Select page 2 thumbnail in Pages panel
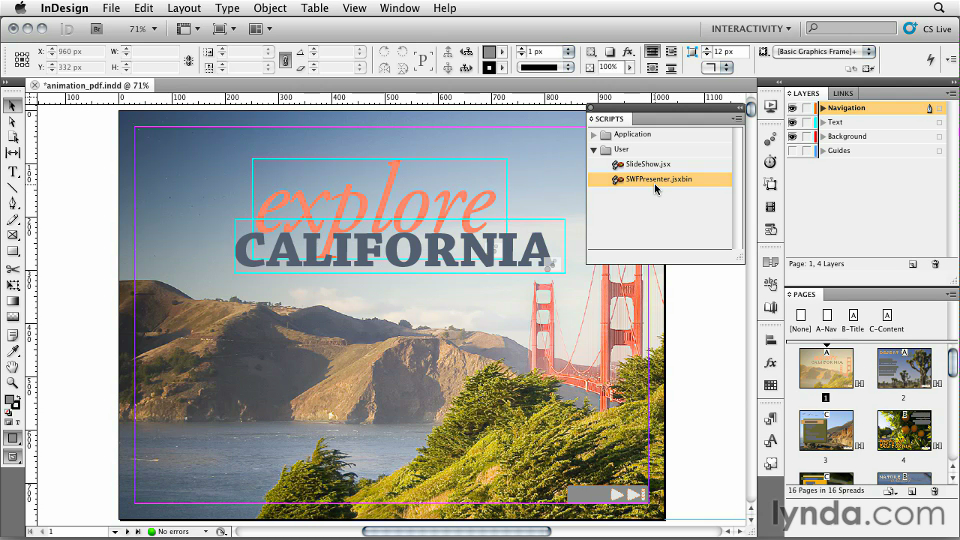960x540 pixels. tap(904, 368)
